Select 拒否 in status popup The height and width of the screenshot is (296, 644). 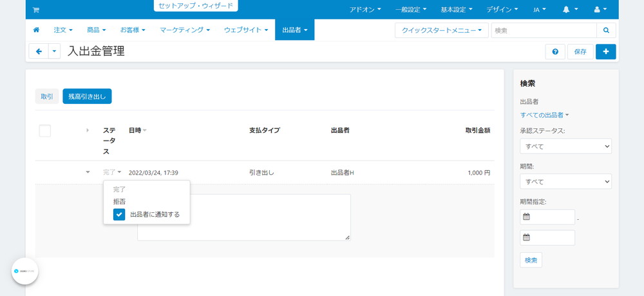click(120, 202)
